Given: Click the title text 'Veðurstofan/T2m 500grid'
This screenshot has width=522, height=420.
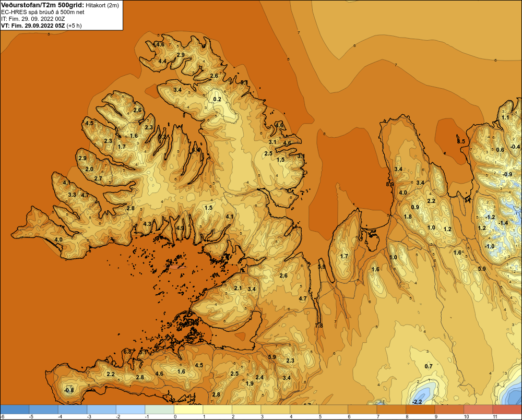Looking at the screenshot, I should tap(42, 5).
